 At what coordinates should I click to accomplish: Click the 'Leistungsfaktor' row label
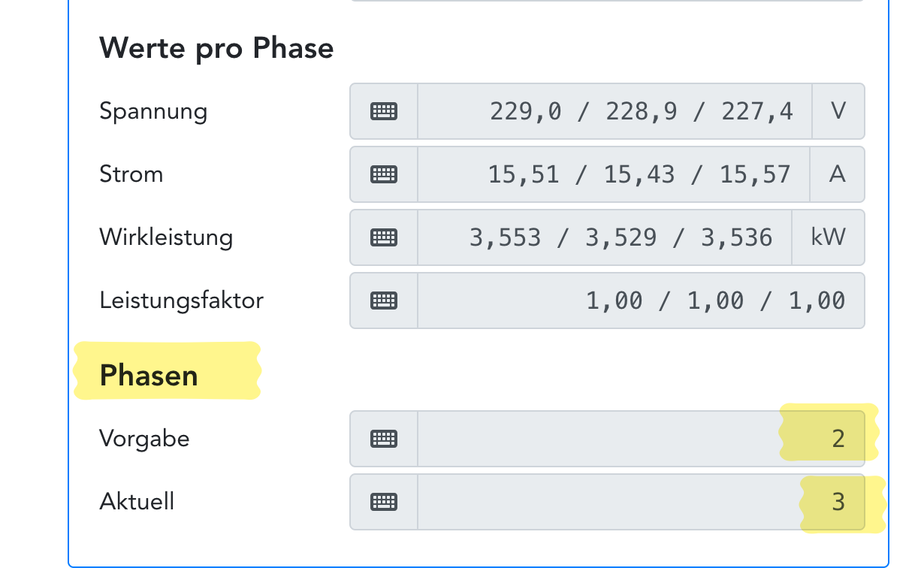pyautogui.click(x=181, y=301)
